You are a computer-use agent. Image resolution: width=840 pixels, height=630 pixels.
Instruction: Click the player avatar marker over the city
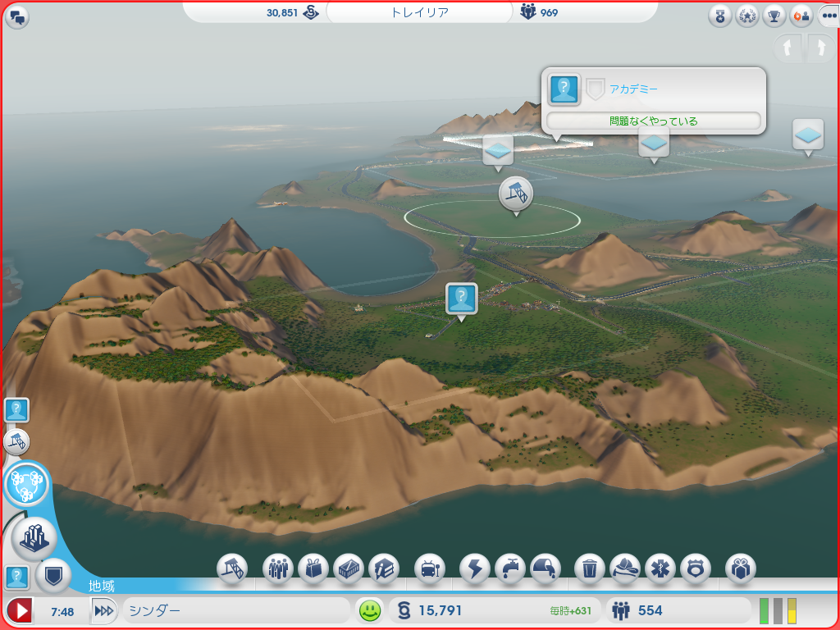[461, 299]
